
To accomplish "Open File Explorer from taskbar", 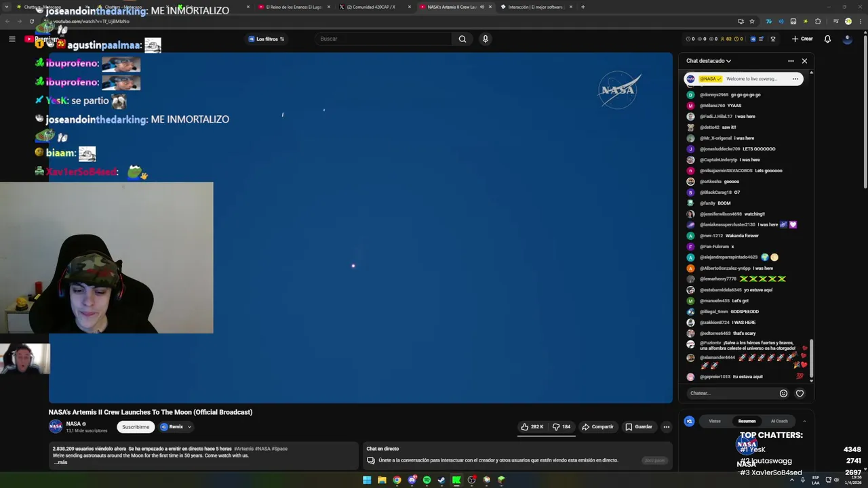I will pos(382,480).
